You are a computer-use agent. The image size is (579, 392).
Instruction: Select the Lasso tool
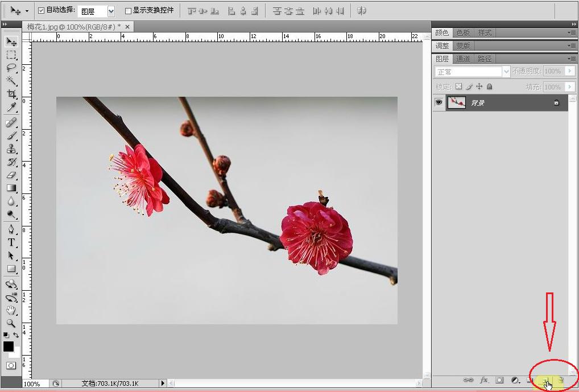click(x=11, y=68)
